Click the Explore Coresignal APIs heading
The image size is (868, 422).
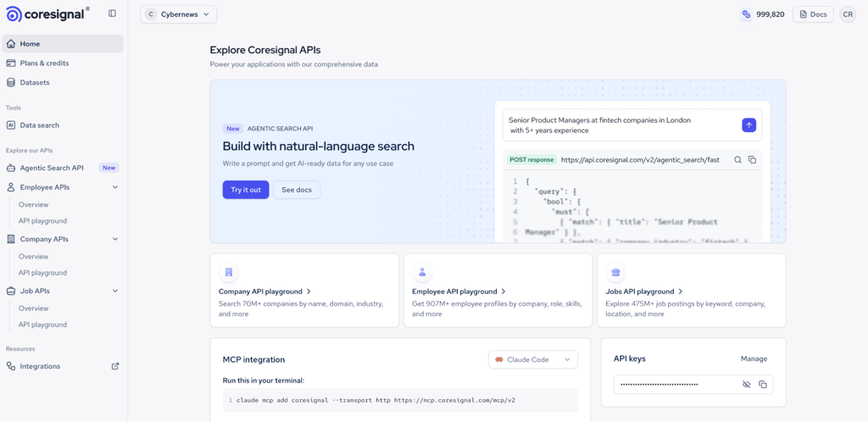point(265,50)
